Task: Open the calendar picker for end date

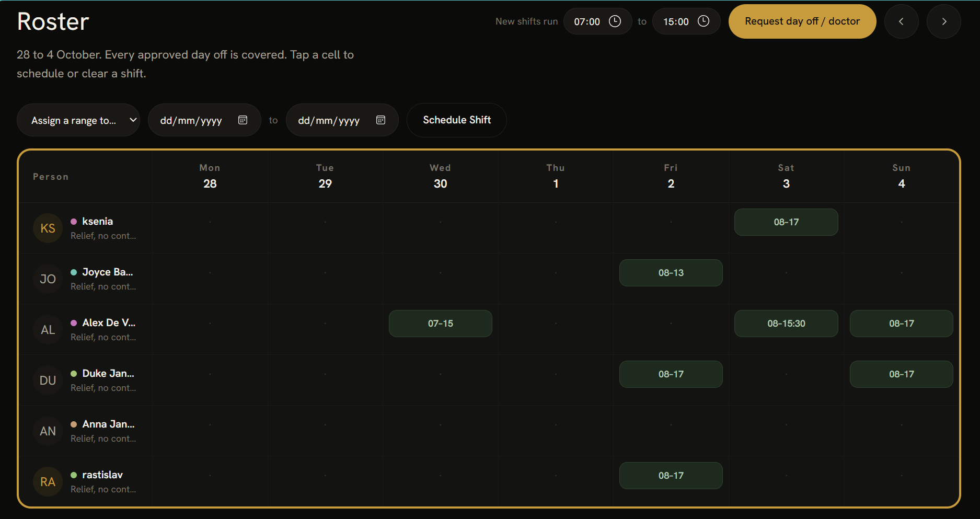Action: pos(381,120)
